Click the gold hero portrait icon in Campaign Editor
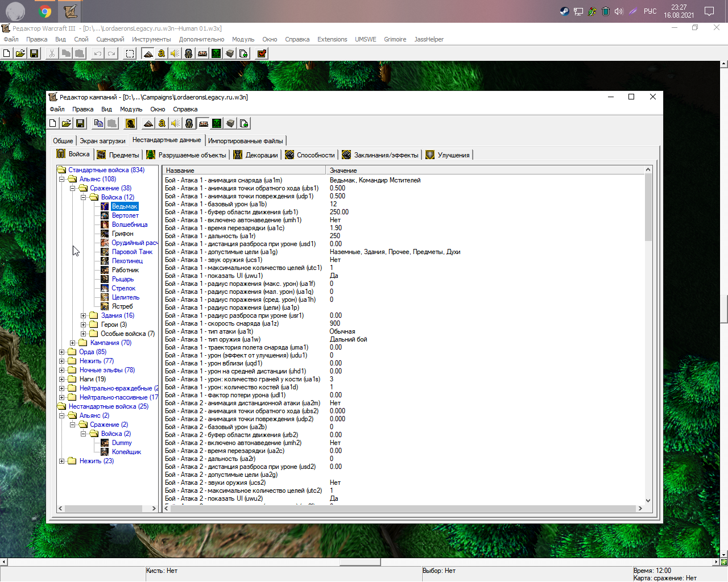This screenshot has height=582, width=728. 130,123
